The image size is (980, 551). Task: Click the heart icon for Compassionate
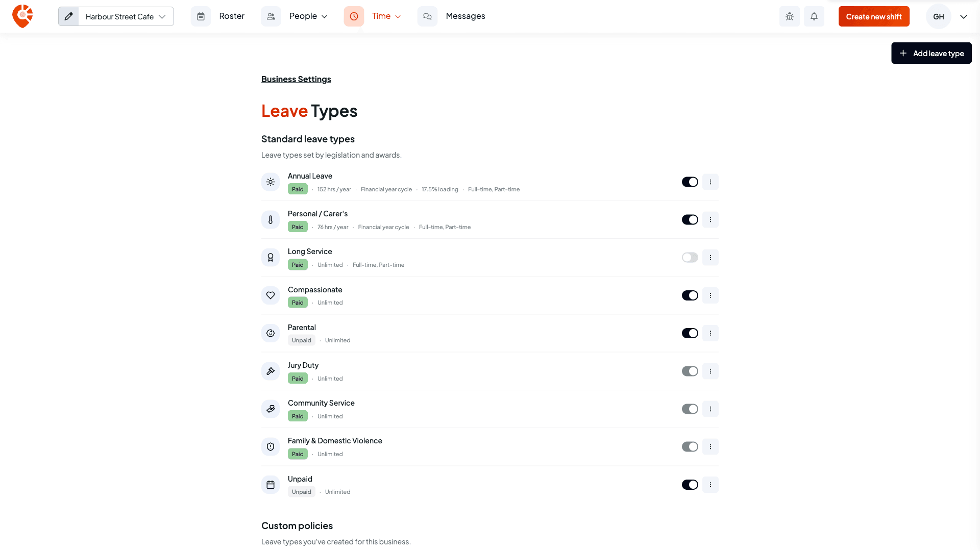271,295
